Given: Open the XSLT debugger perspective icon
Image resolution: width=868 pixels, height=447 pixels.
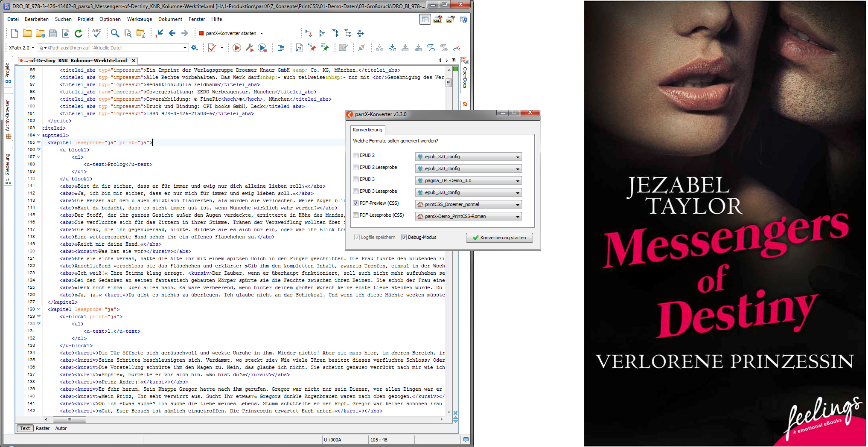Looking at the screenshot, I should pyautogui.click(x=438, y=19).
